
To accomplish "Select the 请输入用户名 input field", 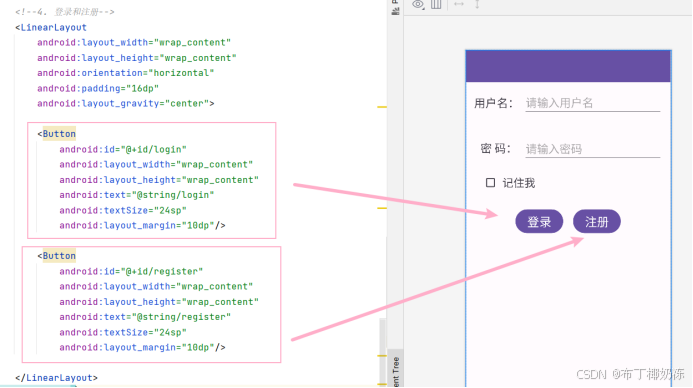I will tap(592, 103).
